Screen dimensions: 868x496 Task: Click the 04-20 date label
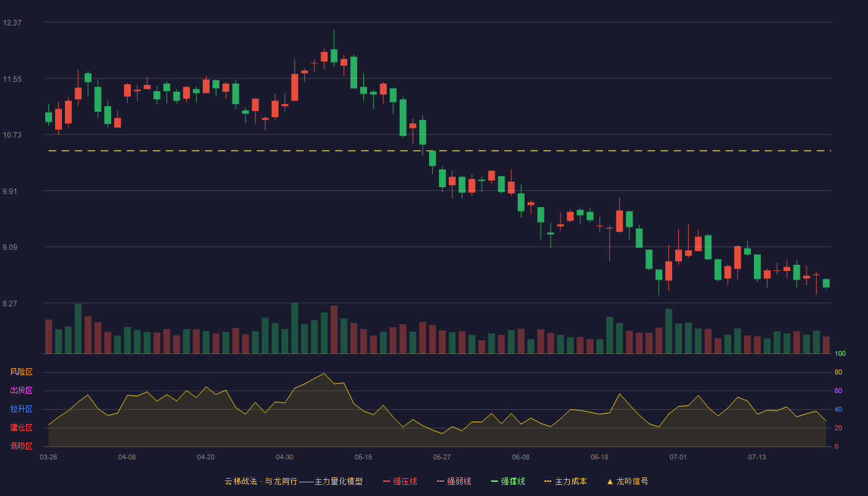pos(206,457)
